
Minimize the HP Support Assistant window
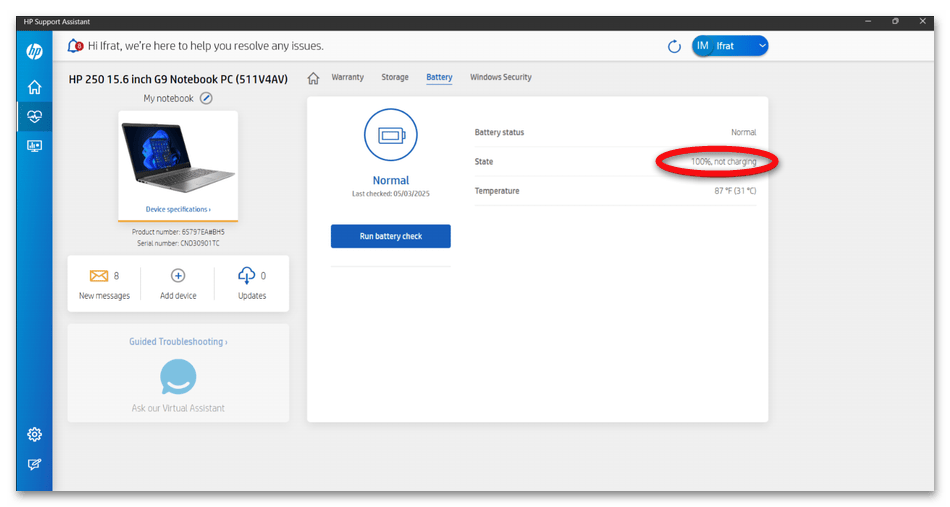(868, 21)
